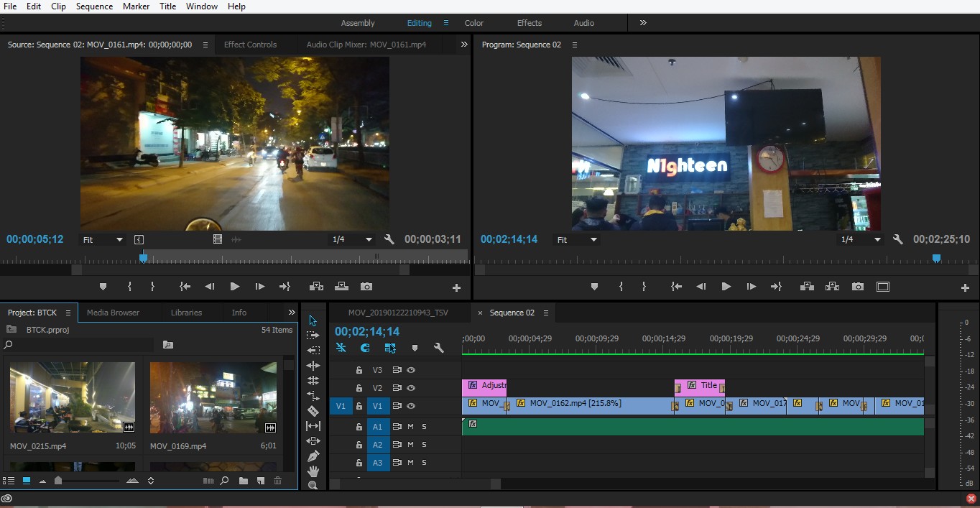Open the Sequence menu

tap(94, 6)
